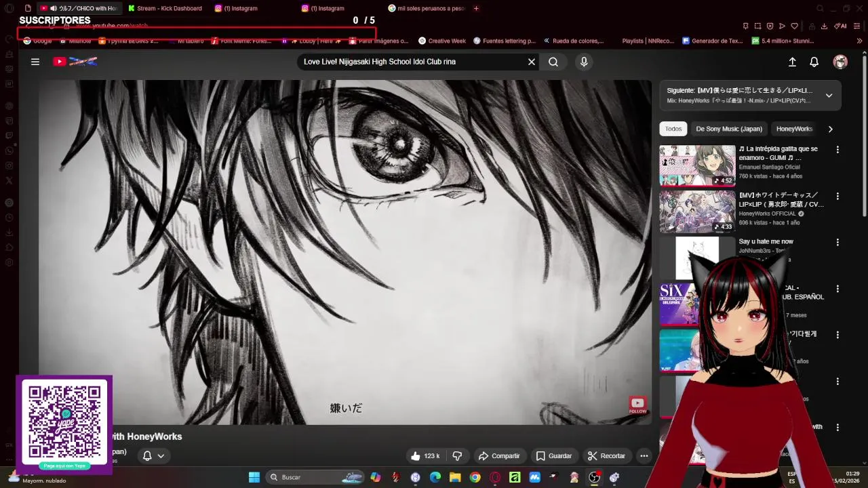Switch to mil soles peruanos tab
The height and width of the screenshot is (488, 868).
(x=426, y=8)
